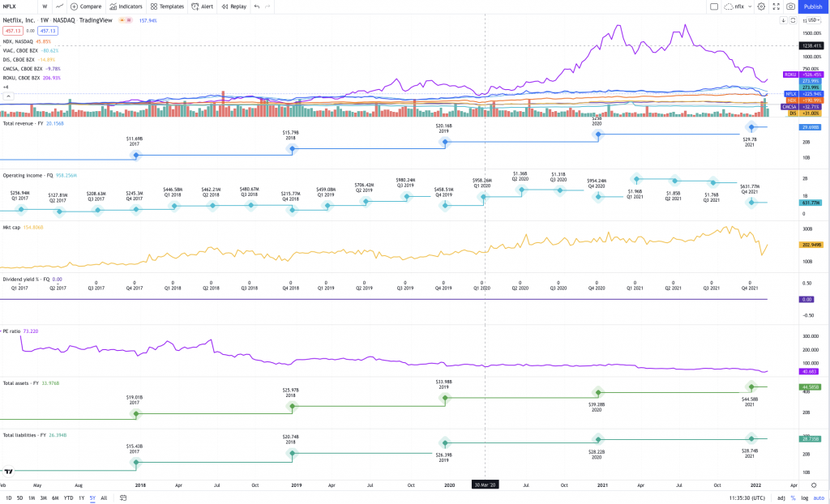
Task: Create an Alert from the toolbar
Action: [x=202, y=6]
